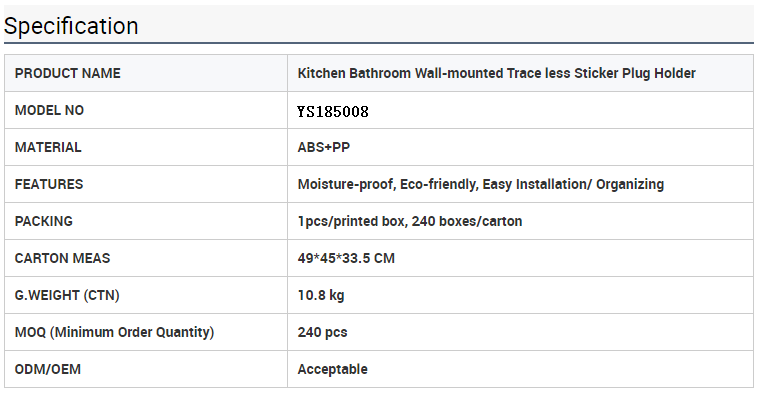Select the PACKING label cell
Screen dimensions: 759x394
click(x=146, y=221)
